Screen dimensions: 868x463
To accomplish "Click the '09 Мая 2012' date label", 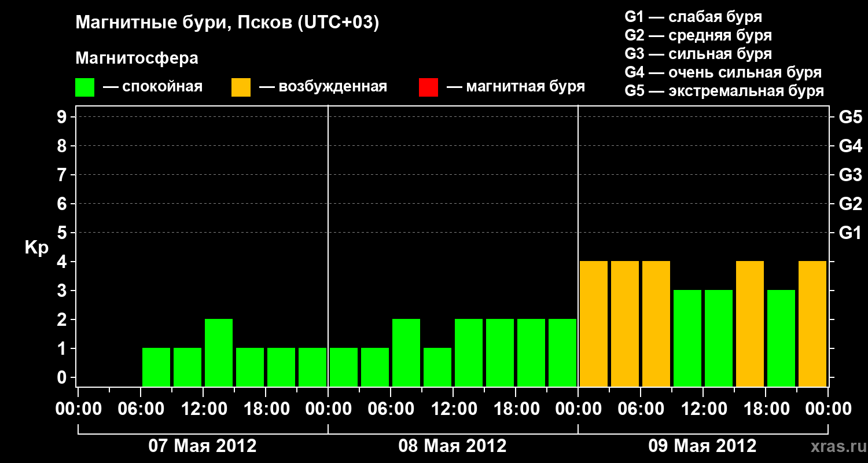I will tap(703, 446).
